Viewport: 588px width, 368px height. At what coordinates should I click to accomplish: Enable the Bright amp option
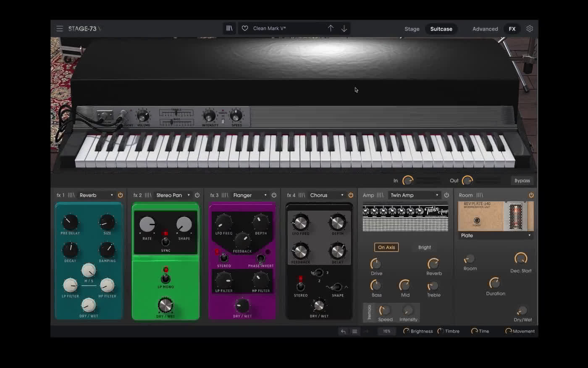click(x=425, y=247)
